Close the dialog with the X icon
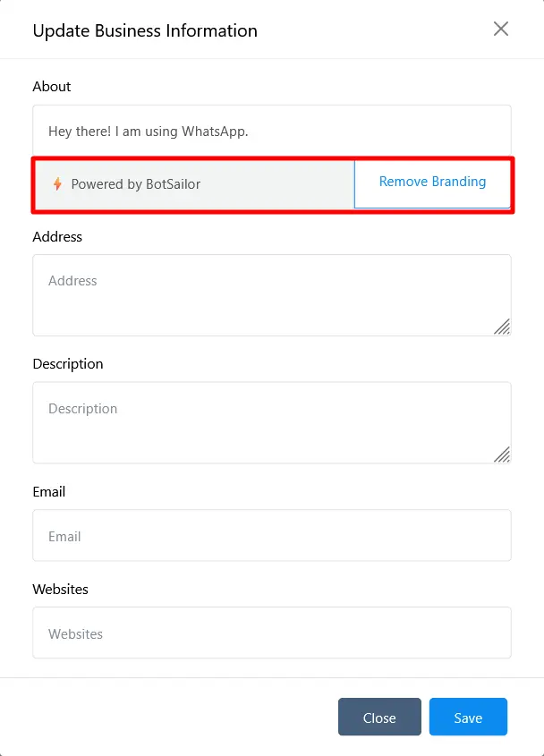The height and width of the screenshot is (756, 544). click(501, 29)
